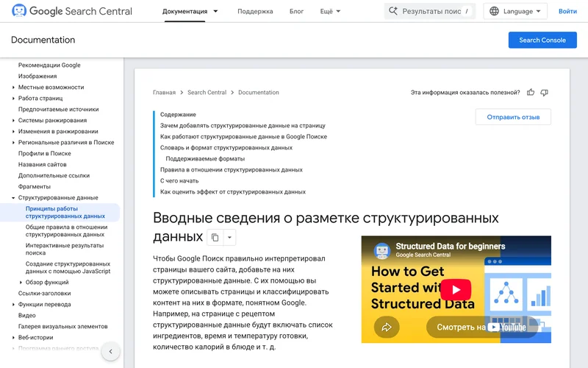The image size is (588, 368).
Task: Expand Обзор функций in sidebar
Action: click(x=21, y=283)
